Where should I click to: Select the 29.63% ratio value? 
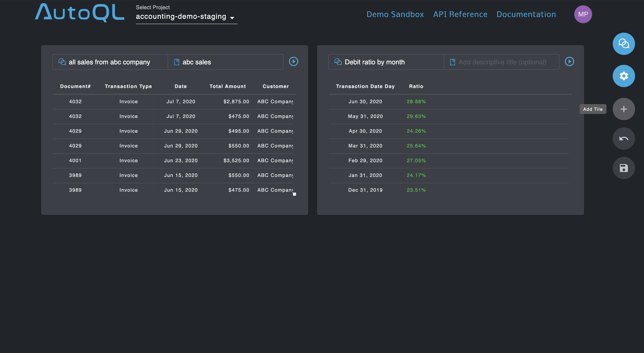pyautogui.click(x=416, y=116)
